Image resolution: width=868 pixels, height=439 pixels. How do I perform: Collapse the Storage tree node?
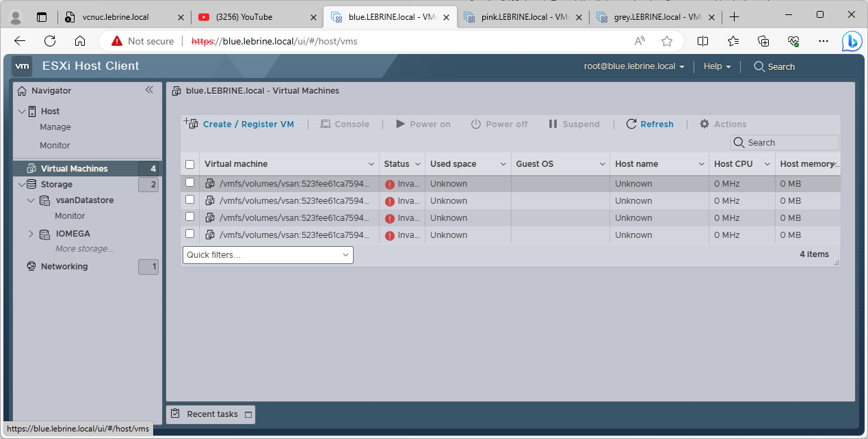tap(22, 185)
